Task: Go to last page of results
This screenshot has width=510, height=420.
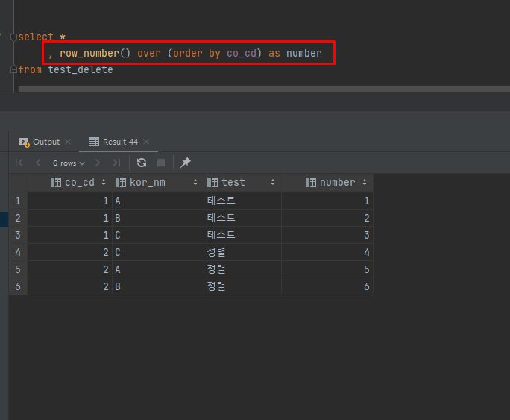Action: [x=116, y=163]
